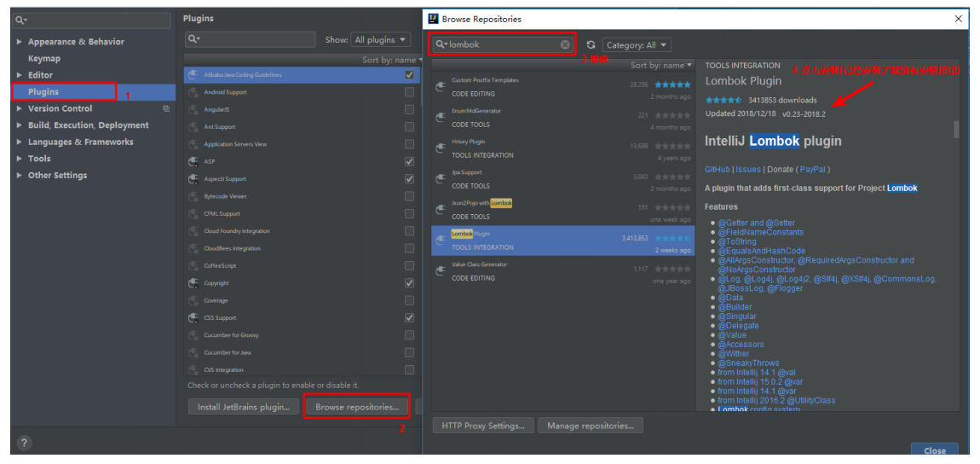
Task: Click Browse repositories button
Action: [357, 407]
